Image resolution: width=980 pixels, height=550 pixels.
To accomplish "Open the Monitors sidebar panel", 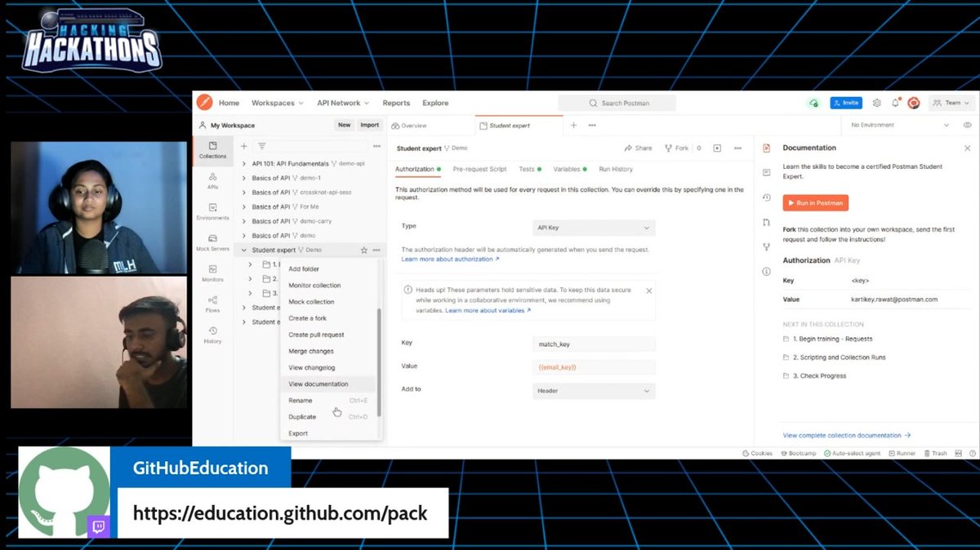I will pos(212,273).
